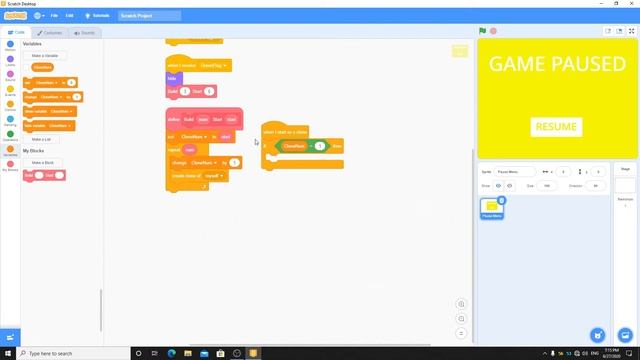Click the RESUME button on the stage
This screenshot has width=640, height=360.
(x=556, y=127)
